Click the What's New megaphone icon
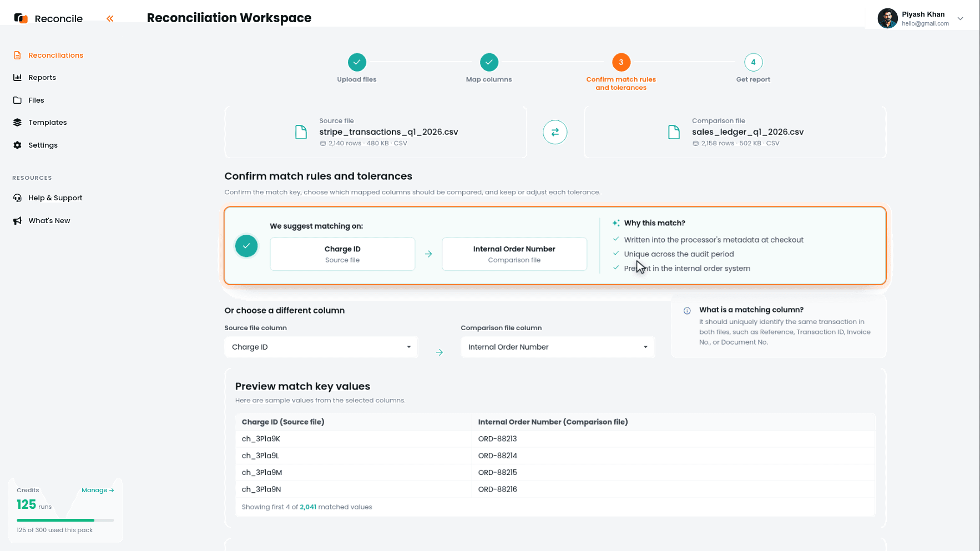The height and width of the screenshot is (551, 980). pos(17,220)
